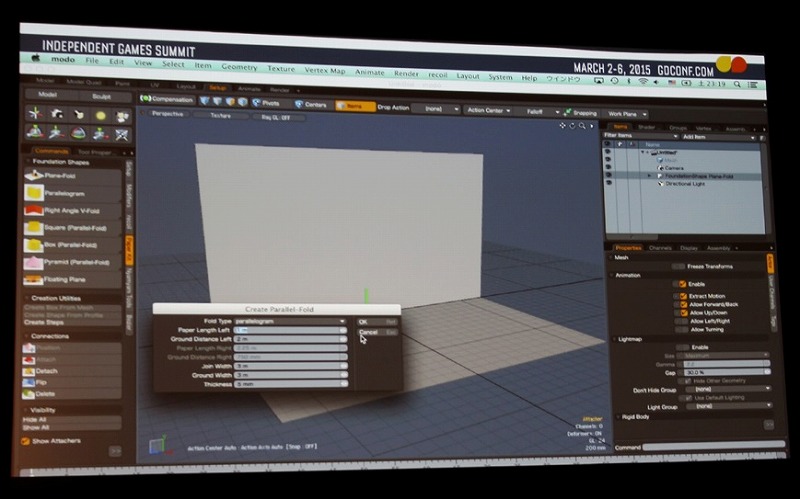Click the Flip connection icon
800x499 pixels.
tap(29, 382)
